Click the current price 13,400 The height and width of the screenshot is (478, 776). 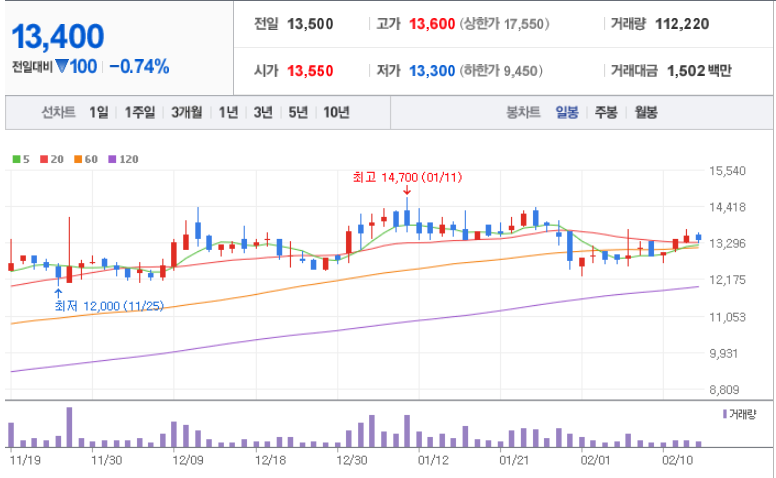tap(57, 37)
